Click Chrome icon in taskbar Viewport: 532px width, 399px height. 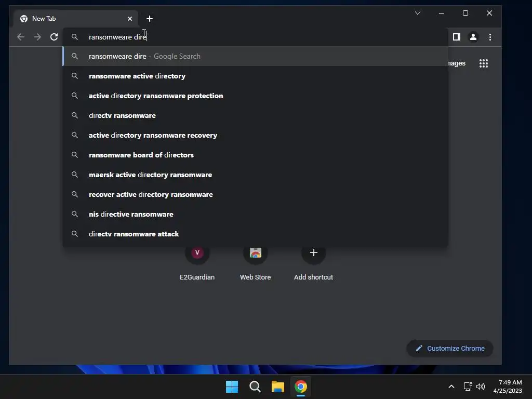click(301, 387)
